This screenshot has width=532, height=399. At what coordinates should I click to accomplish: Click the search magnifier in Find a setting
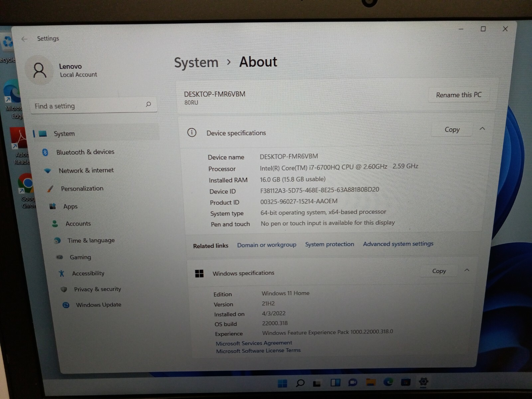coord(148,104)
